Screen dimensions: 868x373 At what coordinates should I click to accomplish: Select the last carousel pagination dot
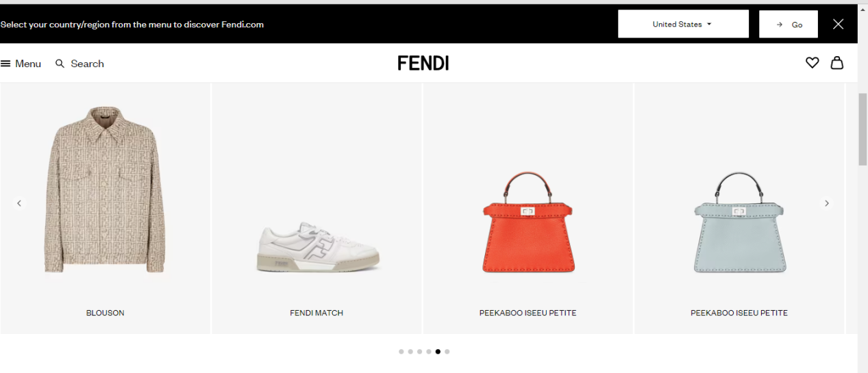point(447,352)
